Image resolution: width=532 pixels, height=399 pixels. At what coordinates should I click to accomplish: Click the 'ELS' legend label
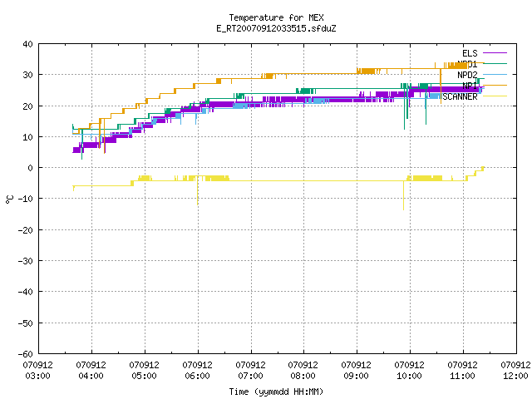[x=470, y=53]
